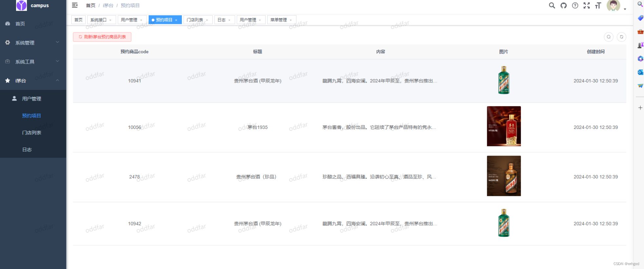This screenshot has height=269, width=644.
Task: Select code cell 2478
Action: [x=134, y=177]
